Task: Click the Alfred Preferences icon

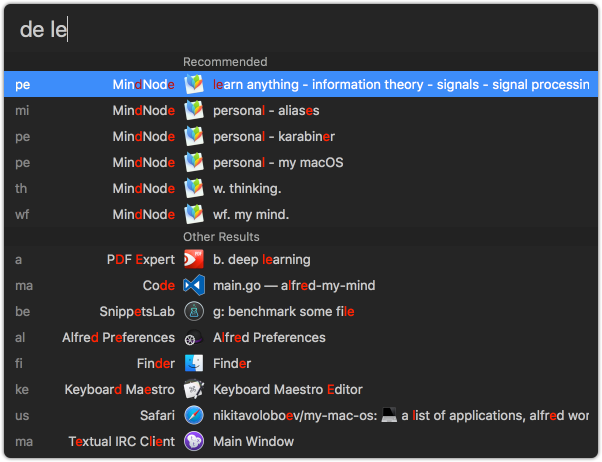Action: (194, 337)
